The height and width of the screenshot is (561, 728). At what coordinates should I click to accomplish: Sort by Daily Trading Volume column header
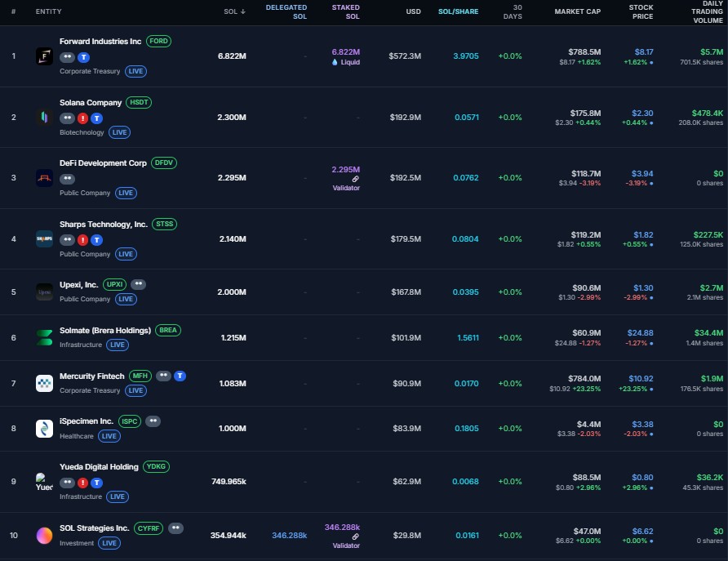click(707, 11)
